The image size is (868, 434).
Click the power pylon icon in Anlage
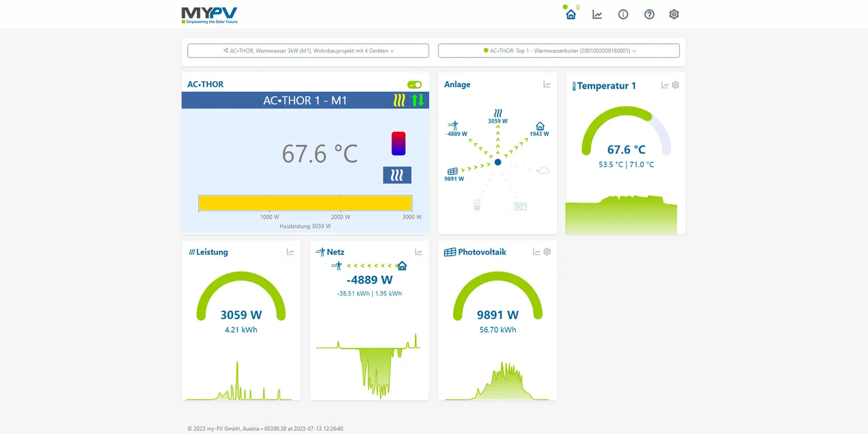point(453,125)
